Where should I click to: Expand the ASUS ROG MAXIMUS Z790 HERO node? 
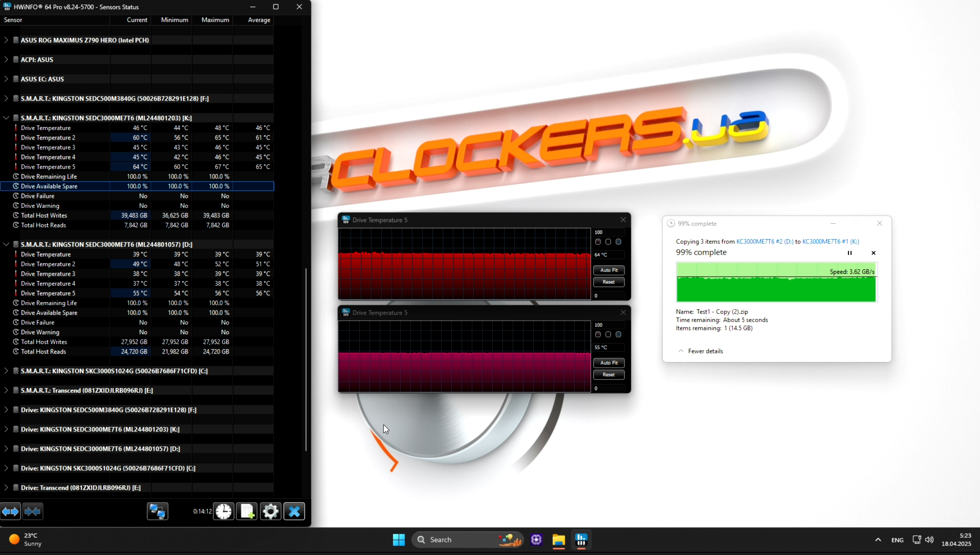click(x=6, y=40)
